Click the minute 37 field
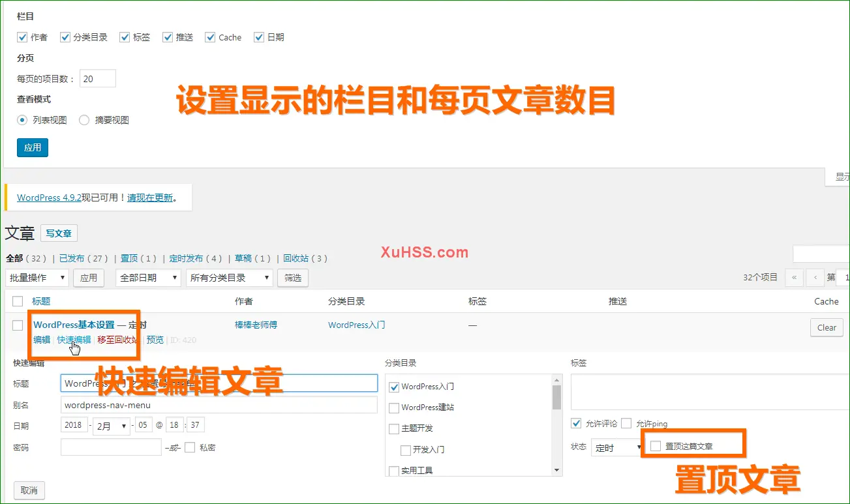 coord(196,425)
